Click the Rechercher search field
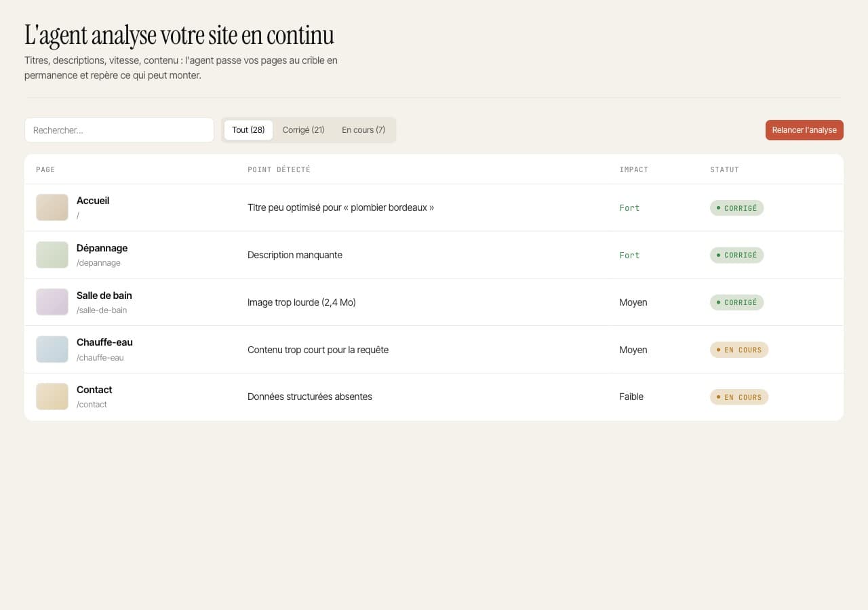Viewport: 868px width, 610px height. point(119,130)
